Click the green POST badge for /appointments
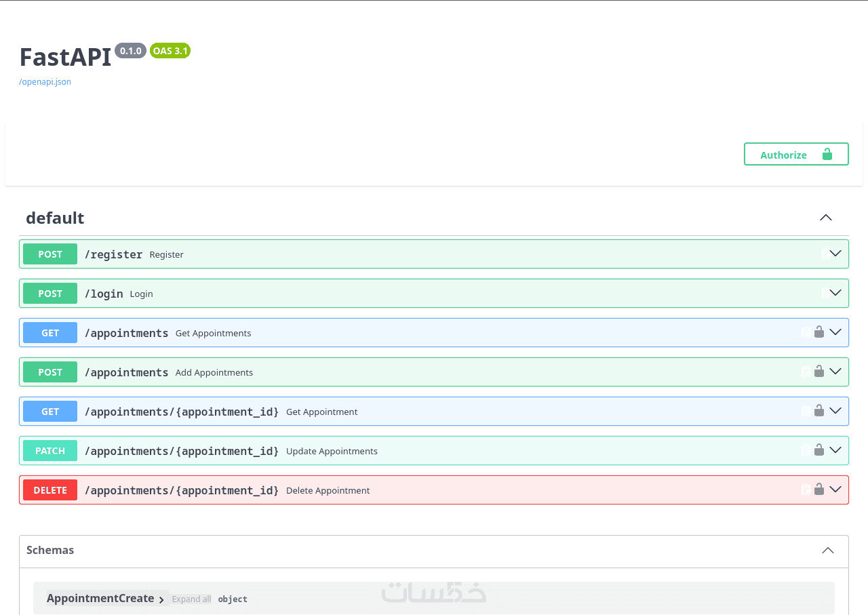The height and width of the screenshot is (615, 868). point(50,372)
